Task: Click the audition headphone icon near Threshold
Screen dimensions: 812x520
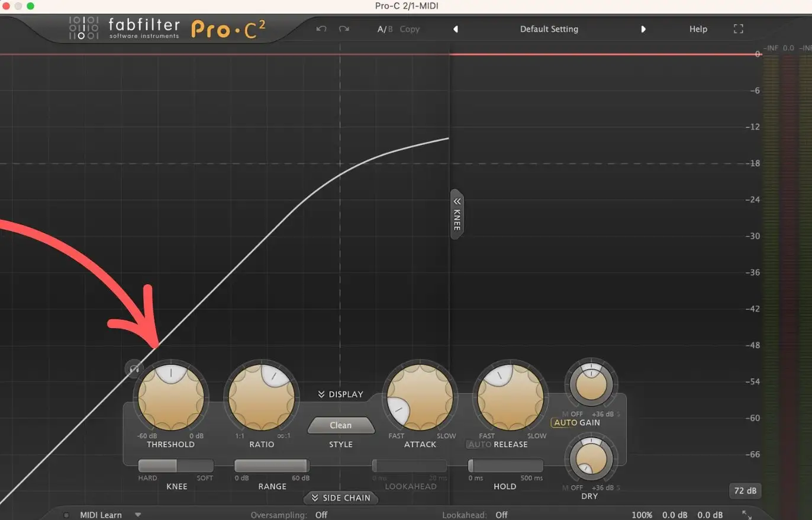Action: [x=134, y=368]
